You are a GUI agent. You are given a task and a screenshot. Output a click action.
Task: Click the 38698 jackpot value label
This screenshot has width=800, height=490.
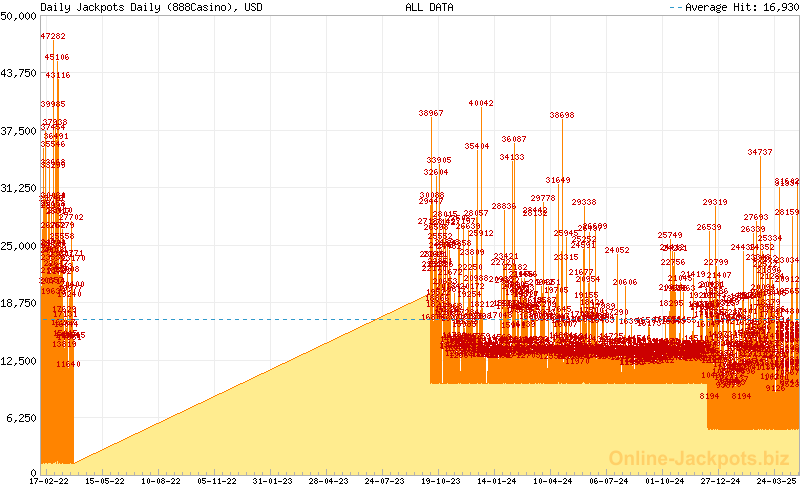tap(562, 115)
